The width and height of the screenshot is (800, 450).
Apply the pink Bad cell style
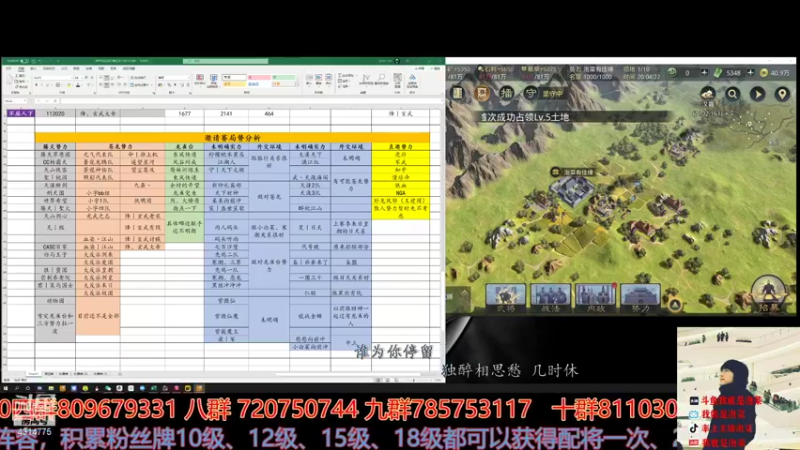tap(259, 78)
